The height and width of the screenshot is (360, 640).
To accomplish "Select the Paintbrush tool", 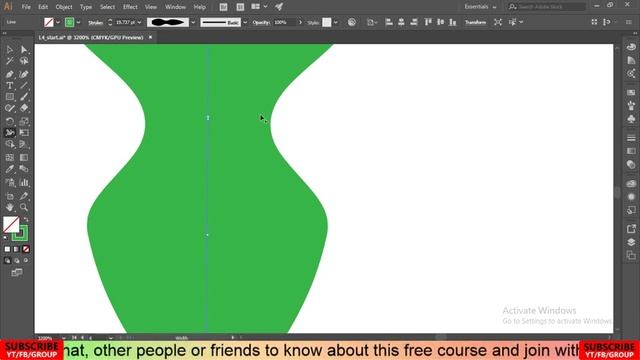I will (x=24, y=97).
